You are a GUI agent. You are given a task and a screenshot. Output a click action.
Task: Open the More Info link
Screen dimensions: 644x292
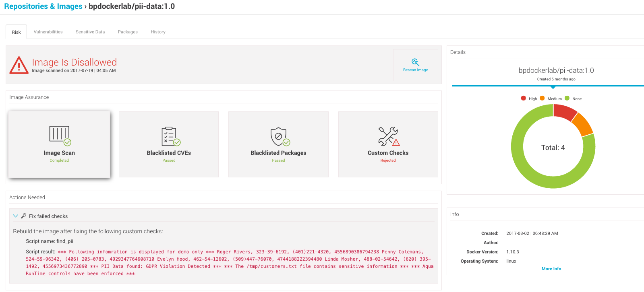[x=551, y=269]
